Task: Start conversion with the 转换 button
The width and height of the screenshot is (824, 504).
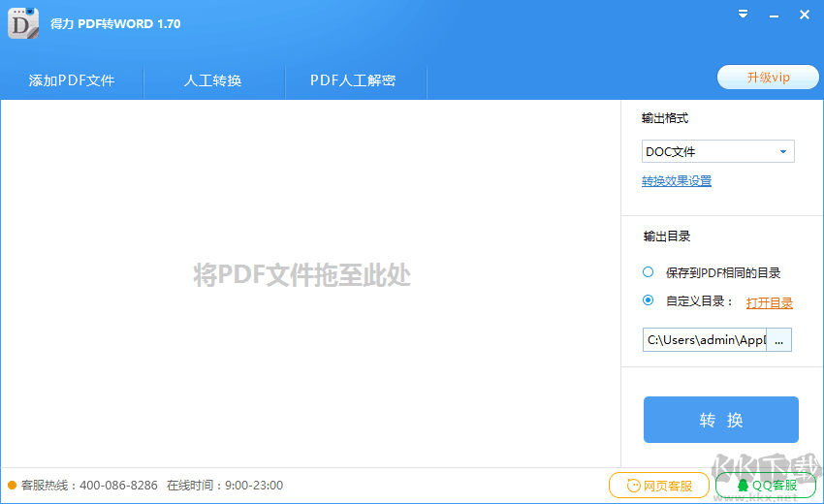Action: coord(721,420)
